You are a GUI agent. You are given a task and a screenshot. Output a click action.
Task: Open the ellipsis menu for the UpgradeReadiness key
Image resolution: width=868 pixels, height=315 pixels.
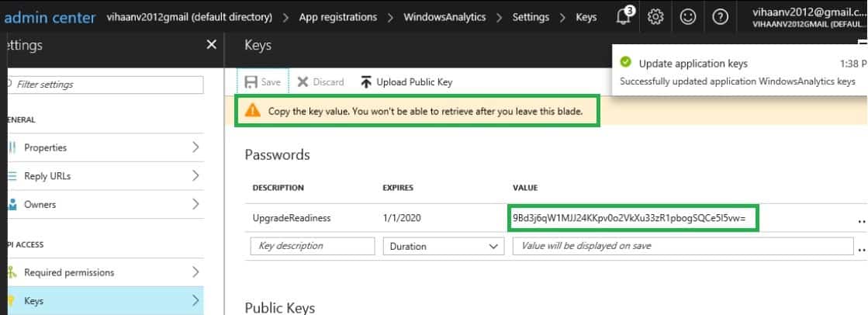pos(861,220)
